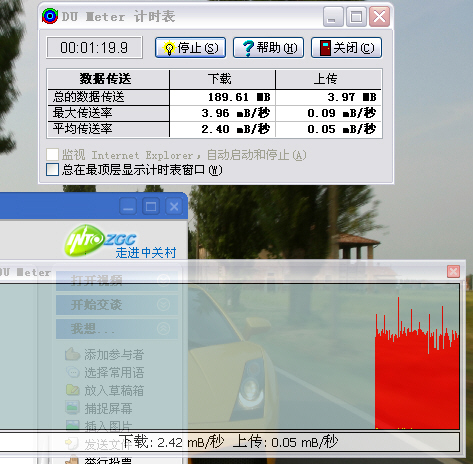Click the 添加参与者 icon
The height and width of the screenshot is (464, 473).
pos(72,354)
